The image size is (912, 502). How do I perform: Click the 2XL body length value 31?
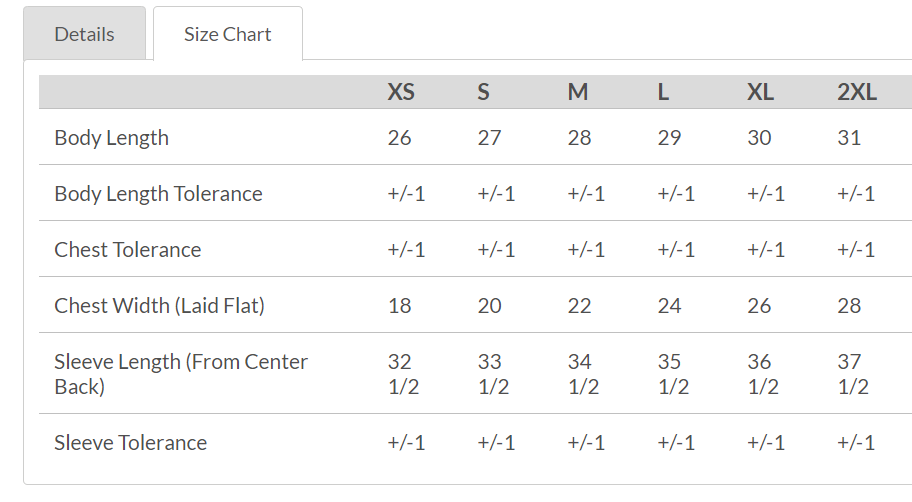(x=849, y=138)
